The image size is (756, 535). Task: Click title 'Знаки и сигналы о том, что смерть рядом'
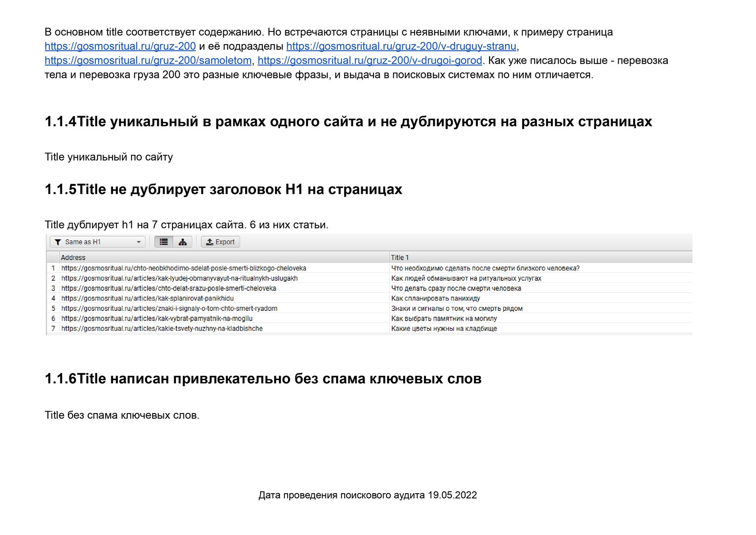point(457,309)
